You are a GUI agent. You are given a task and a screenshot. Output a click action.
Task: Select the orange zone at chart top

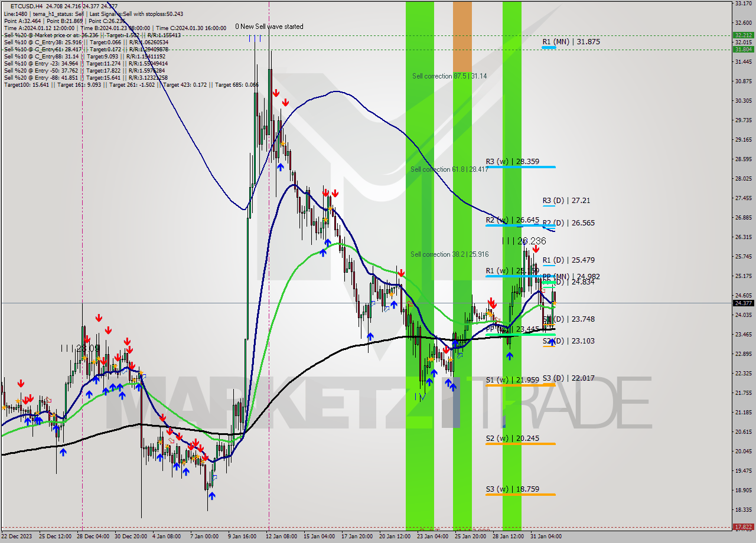(x=462, y=35)
